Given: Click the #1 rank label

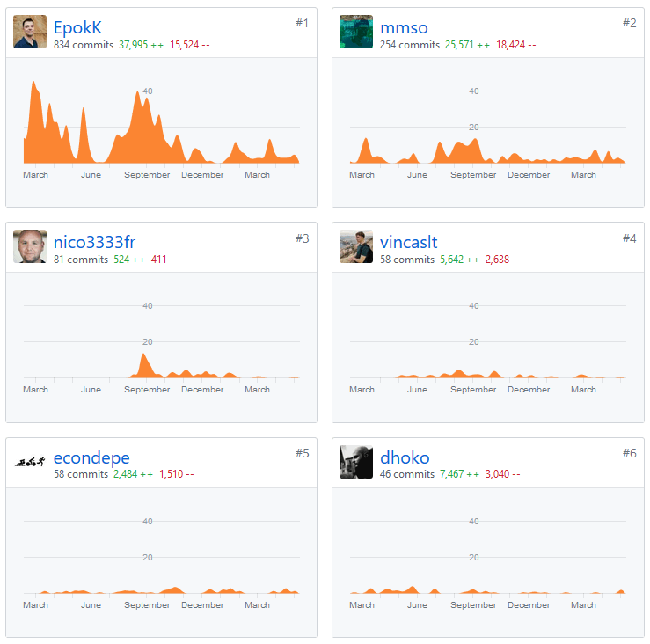Looking at the screenshot, I should 302,23.
